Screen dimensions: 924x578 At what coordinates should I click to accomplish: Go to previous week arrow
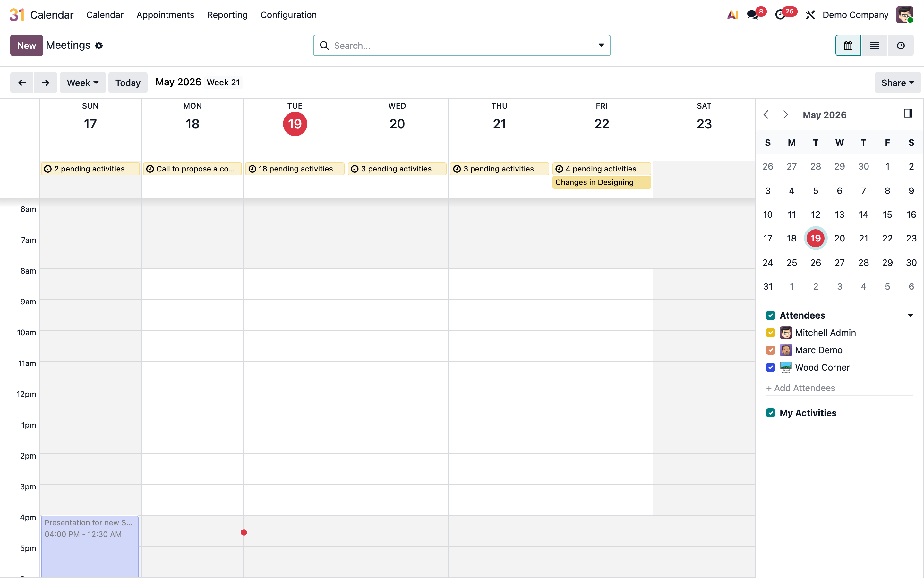click(22, 83)
